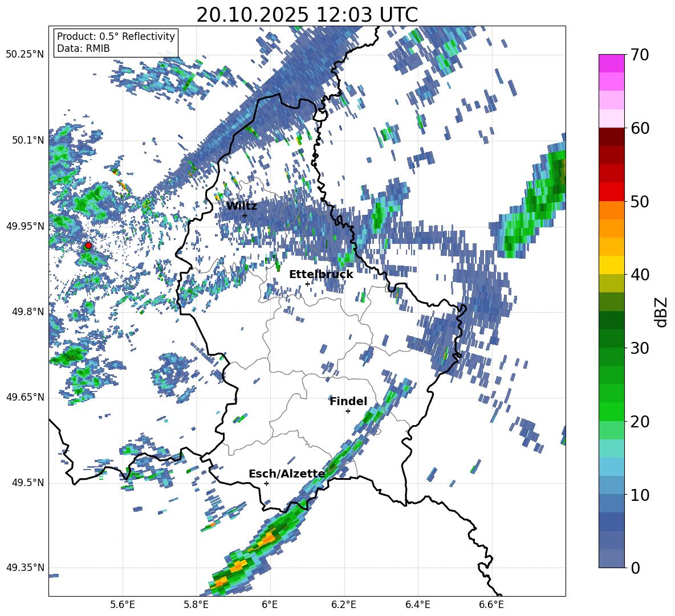Pick the magenta swatch atop the colorbar
Image resolution: width=675 pixels, height=616 pixels.
point(611,63)
